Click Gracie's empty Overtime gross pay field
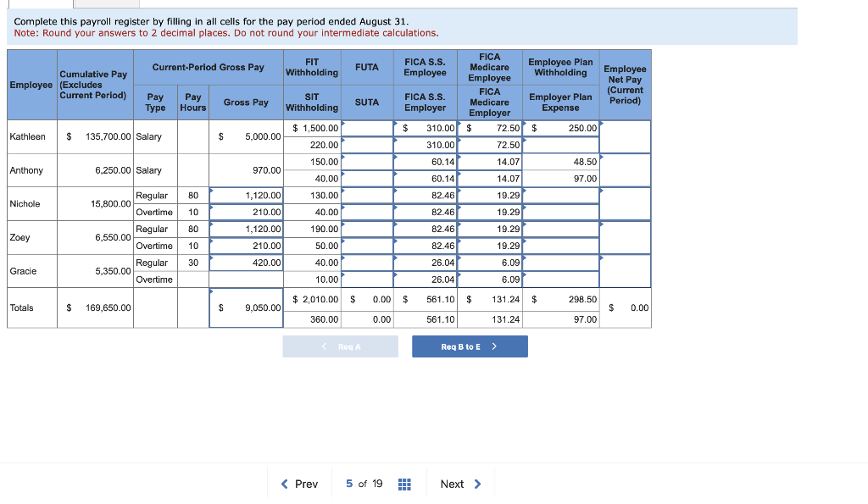The height and width of the screenshot is (504, 868). point(246,280)
